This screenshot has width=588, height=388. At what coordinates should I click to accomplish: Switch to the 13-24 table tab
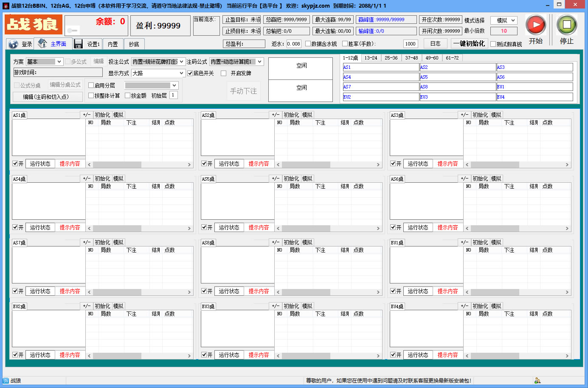371,58
